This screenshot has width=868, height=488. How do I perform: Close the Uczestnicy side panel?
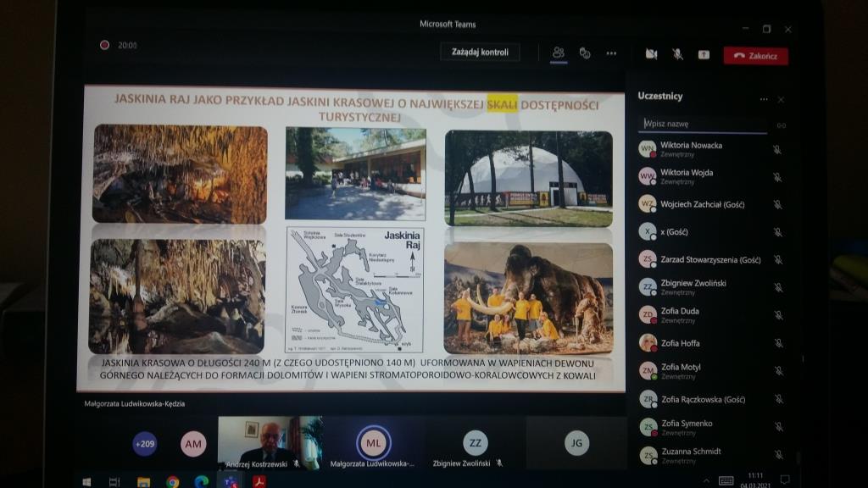(x=781, y=99)
